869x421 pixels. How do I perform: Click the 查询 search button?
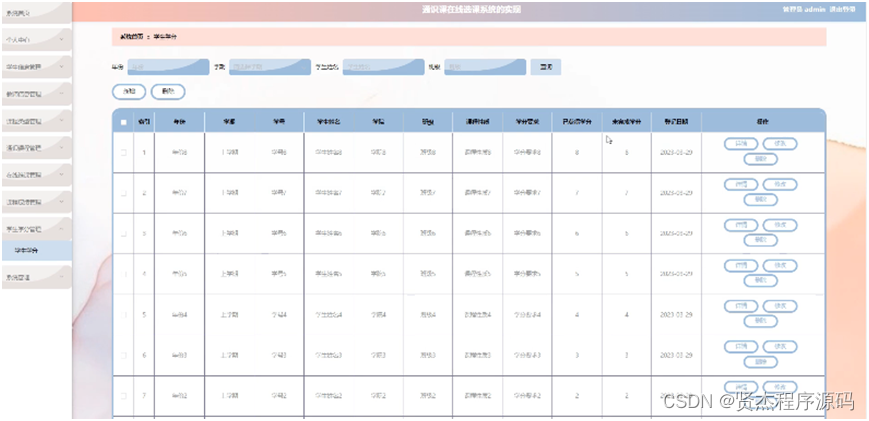[x=546, y=67]
